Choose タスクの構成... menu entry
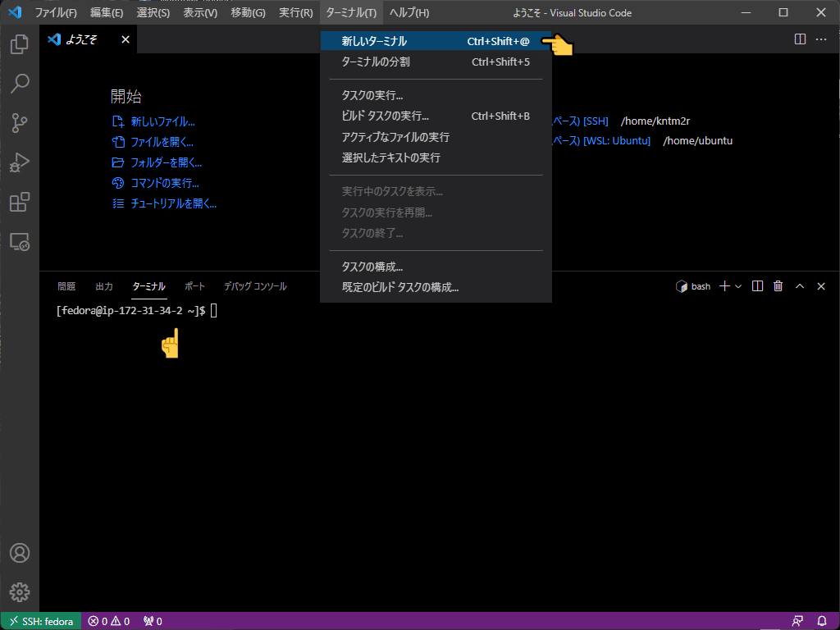 [436, 267]
